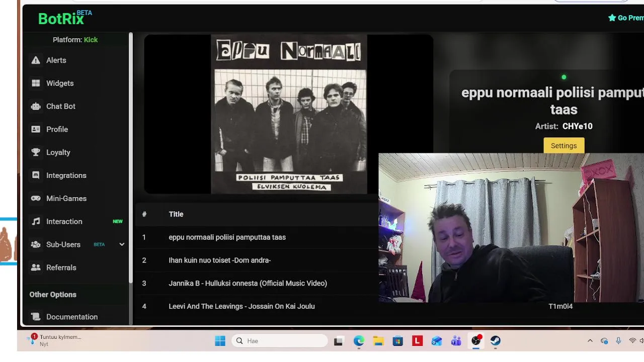The image size is (644, 362).
Task: Click the taskbar search field Hae
Action: click(x=280, y=341)
